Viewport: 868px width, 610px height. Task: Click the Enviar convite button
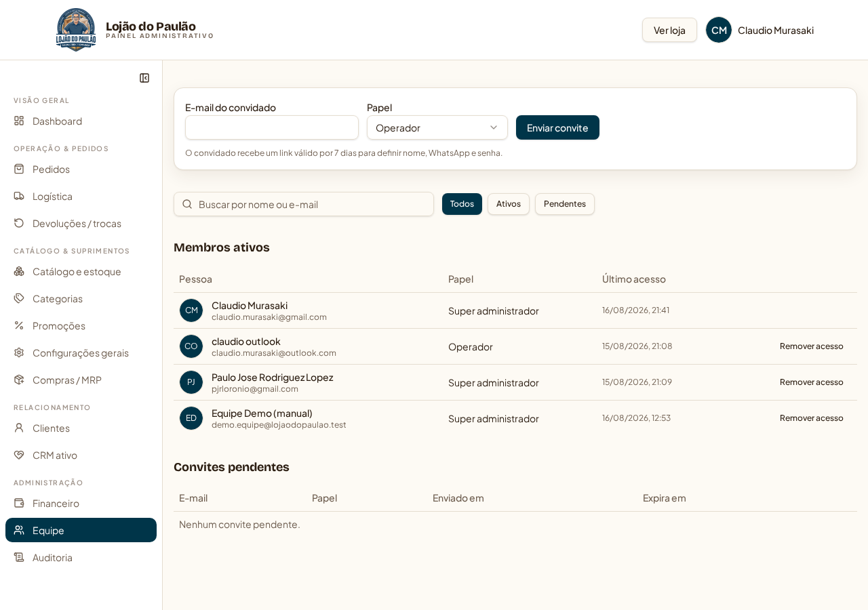click(557, 127)
